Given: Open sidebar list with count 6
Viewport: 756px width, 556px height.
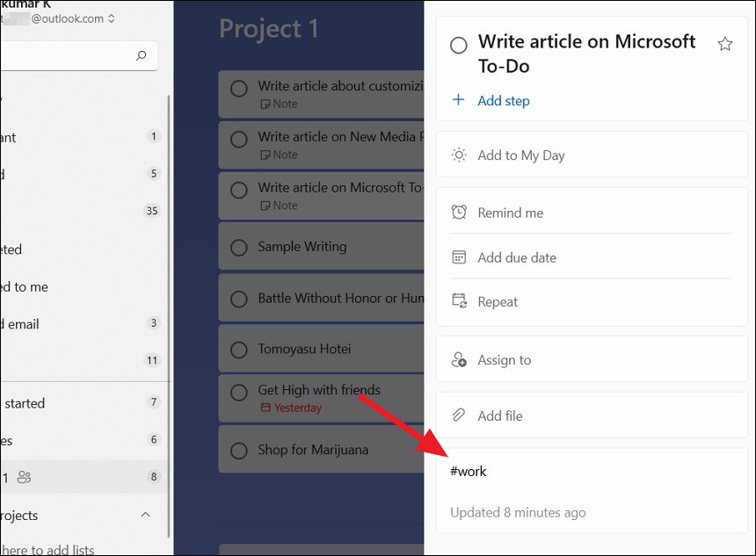Looking at the screenshot, I should pos(82,439).
